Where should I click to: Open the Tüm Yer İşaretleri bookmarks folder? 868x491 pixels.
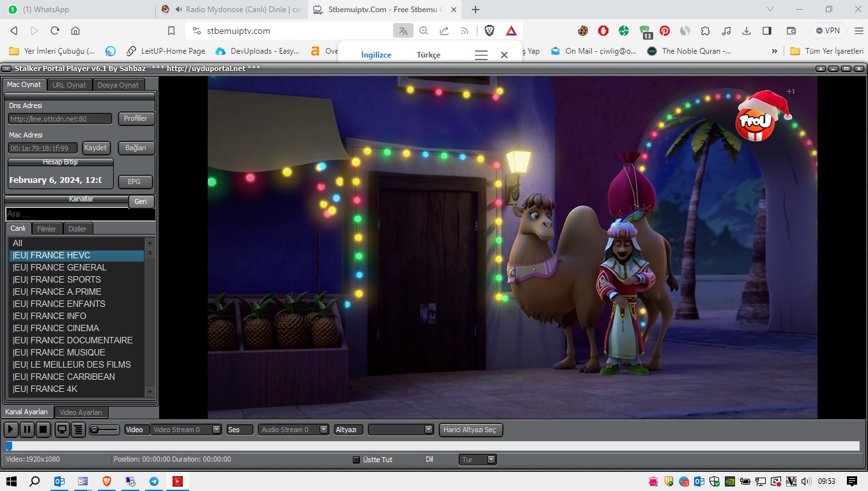[x=827, y=51]
